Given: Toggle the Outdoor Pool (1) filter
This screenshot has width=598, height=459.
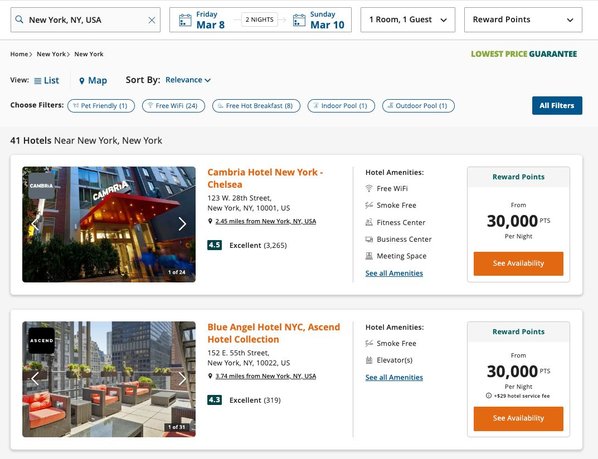Looking at the screenshot, I should point(418,106).
